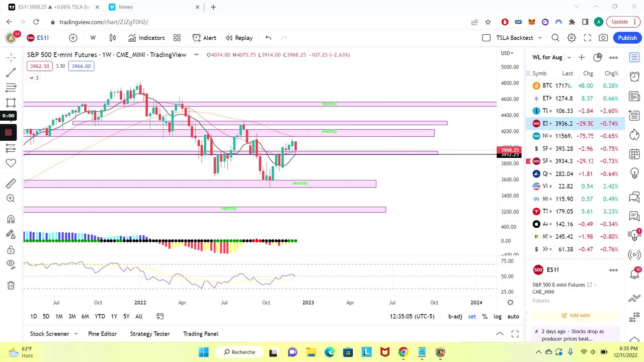Open chart settings gear
This screenshot has height=362, width=644.
(x=572, y=38)
